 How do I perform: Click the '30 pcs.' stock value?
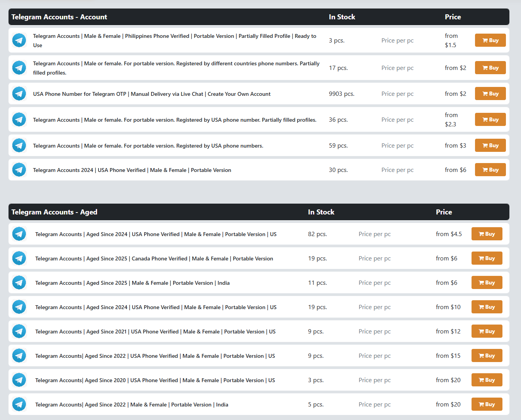pyautogui.click(x=338, y=170)
